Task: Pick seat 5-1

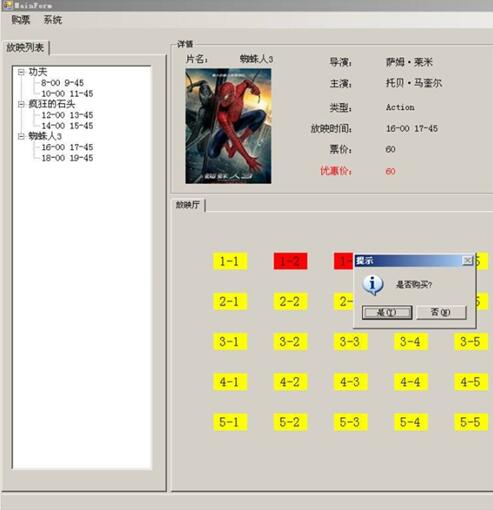Action: click(x=230, y=422)
